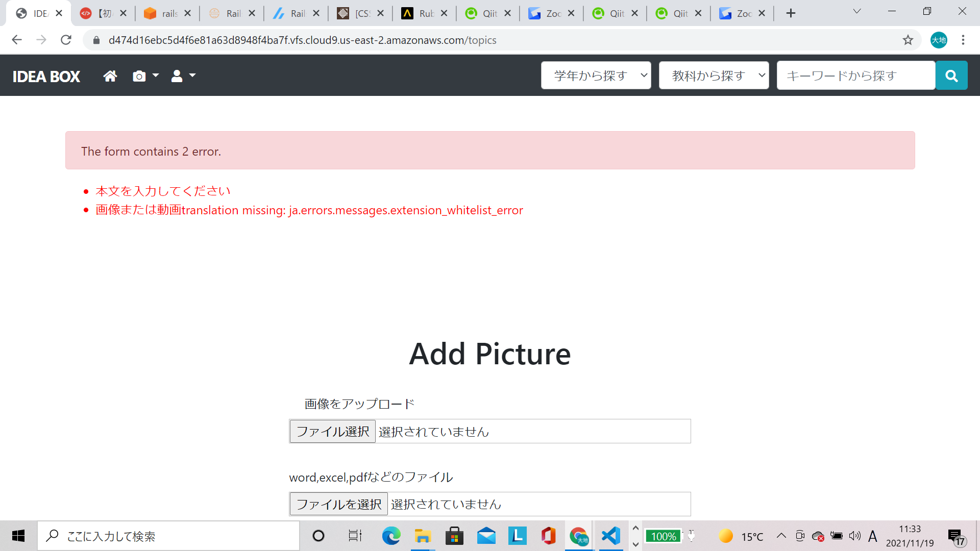980x551 pixels.
Task: Open the user account dropdown in navbar
Action: pyautogui.click(x=183, y=76)
